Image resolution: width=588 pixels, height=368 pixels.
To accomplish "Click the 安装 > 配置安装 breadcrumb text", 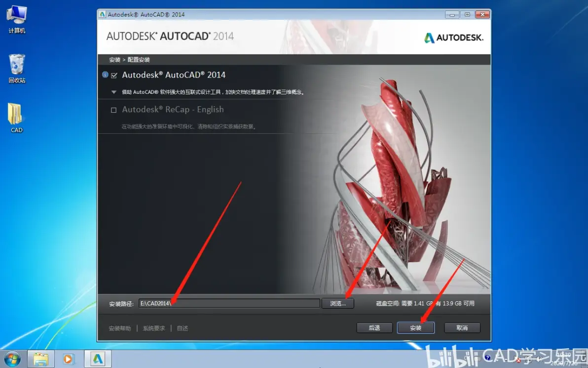I will click(x=129, y=60).
